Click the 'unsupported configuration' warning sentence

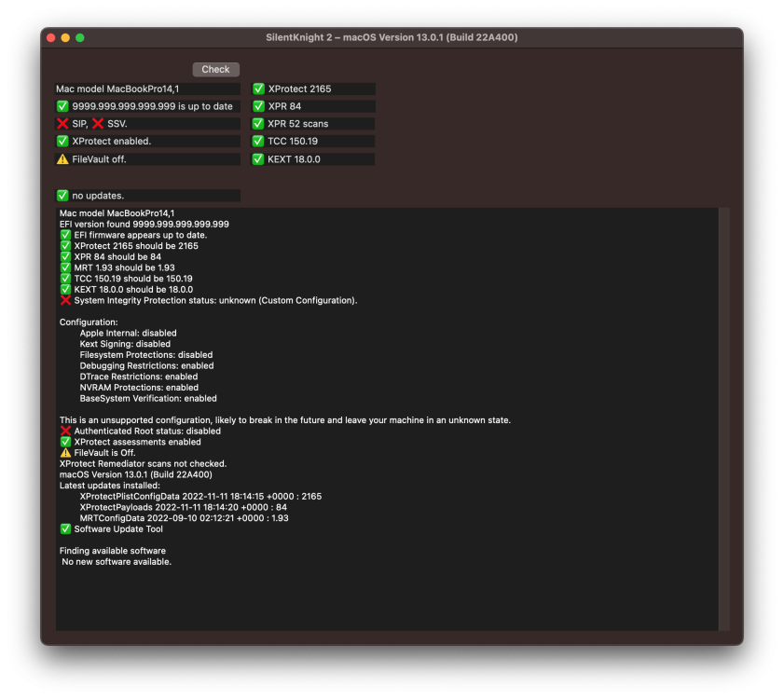pyautogui.click(x=285, y=420)
